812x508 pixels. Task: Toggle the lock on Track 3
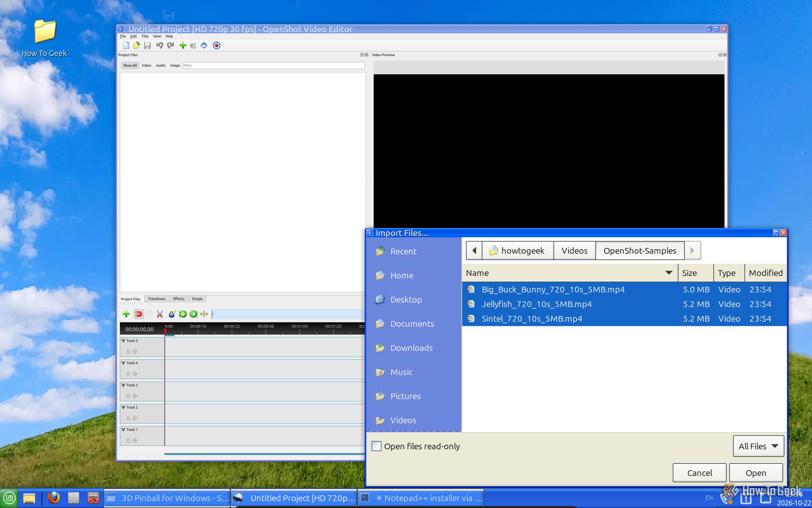point(128,396)
